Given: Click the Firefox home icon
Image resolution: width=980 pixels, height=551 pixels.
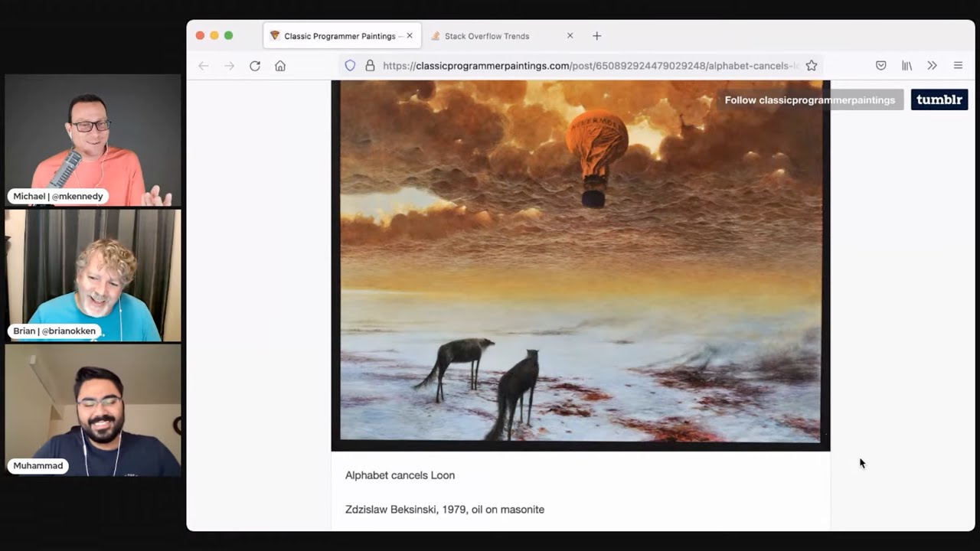Looking at the screenshot, I should point(280,66).
